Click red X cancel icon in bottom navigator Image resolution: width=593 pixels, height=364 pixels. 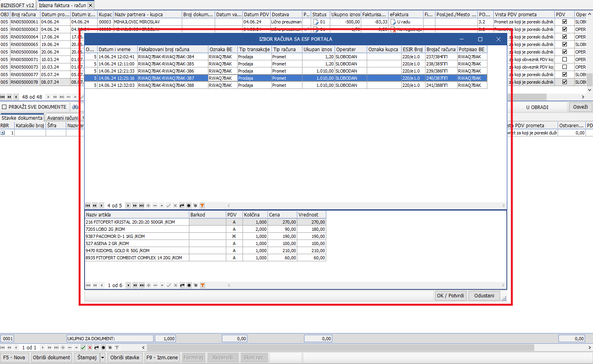click(90, 347)
